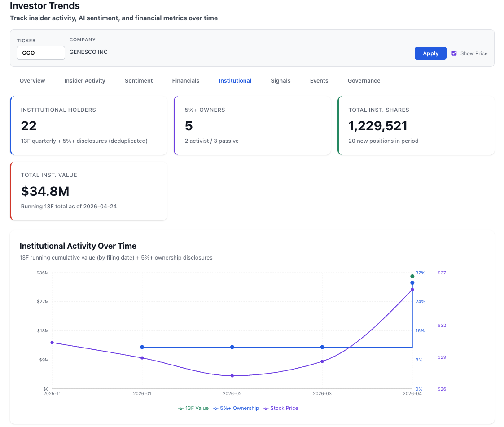
Task: Go to the Financials tab
Action: tap(186, 81)
